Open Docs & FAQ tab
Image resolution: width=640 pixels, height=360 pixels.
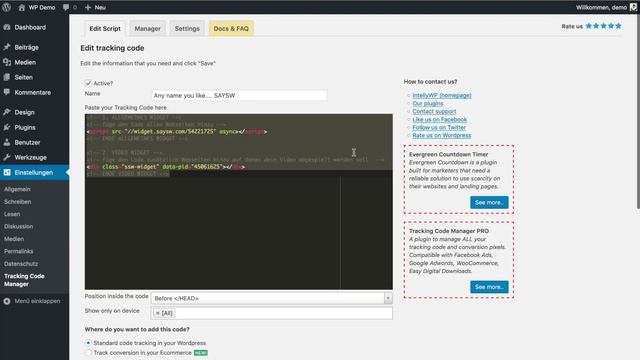point(231,29)
